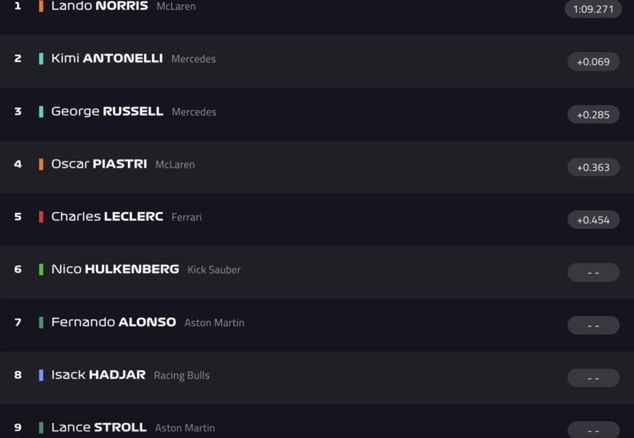Screen dimensions: 634x438
Task: Click Charles Leclerc's red Ferrari color bar
Action: pos(41,217)
